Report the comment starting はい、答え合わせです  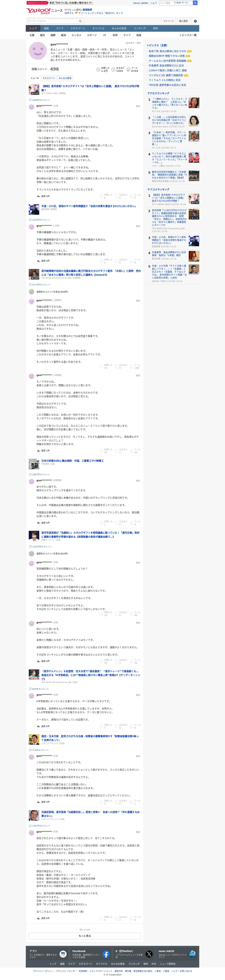pos(138,106)
